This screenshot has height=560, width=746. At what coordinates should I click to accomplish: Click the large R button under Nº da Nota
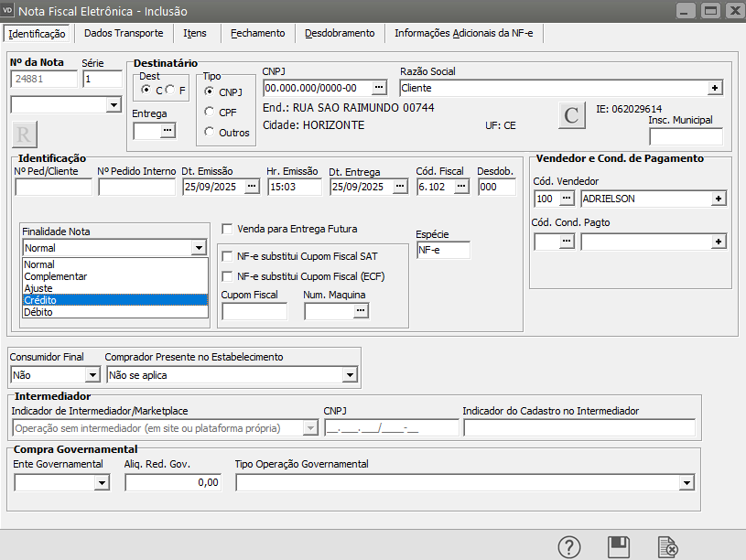click(24, 135)
